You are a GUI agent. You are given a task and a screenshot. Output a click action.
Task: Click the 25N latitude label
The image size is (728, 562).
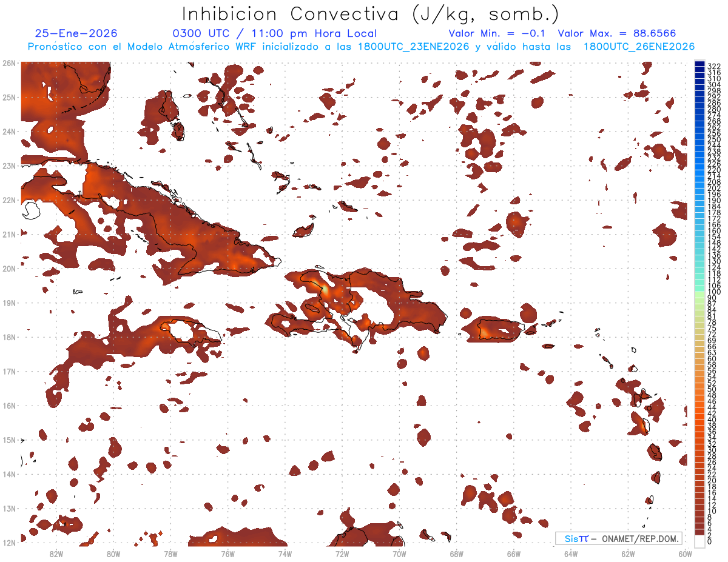click(9, 97)
